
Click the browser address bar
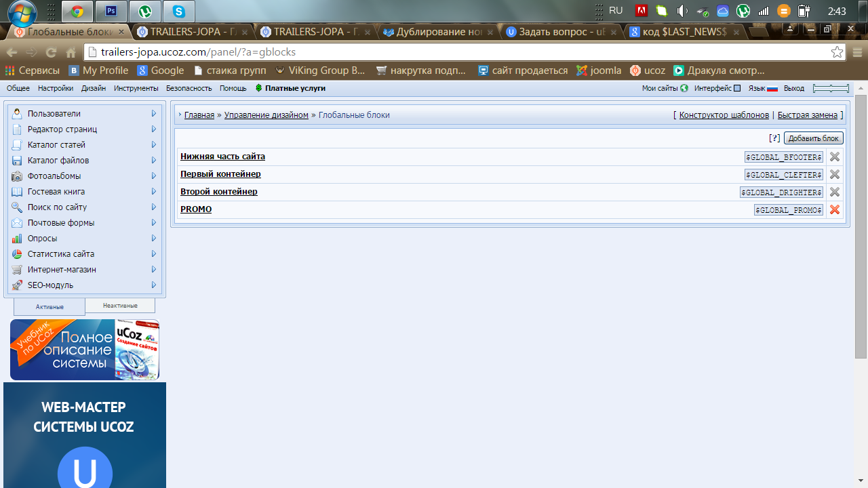tap(461, 52)
